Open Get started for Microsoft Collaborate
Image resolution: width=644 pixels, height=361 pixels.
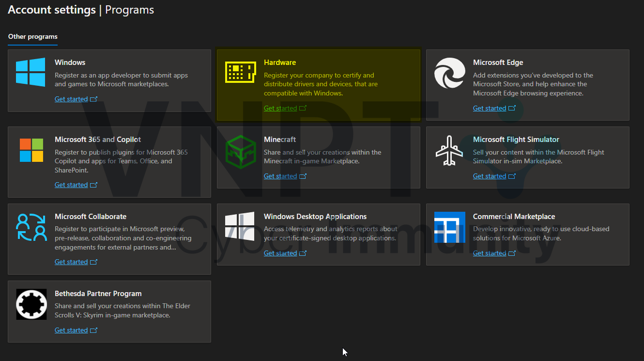(71, 262)
